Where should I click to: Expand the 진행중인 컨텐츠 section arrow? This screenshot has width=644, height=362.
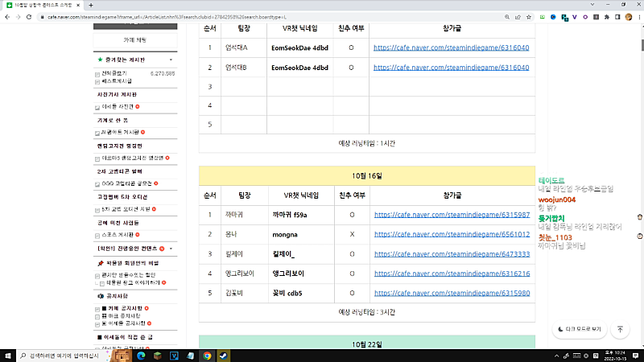tap(171, 249)
